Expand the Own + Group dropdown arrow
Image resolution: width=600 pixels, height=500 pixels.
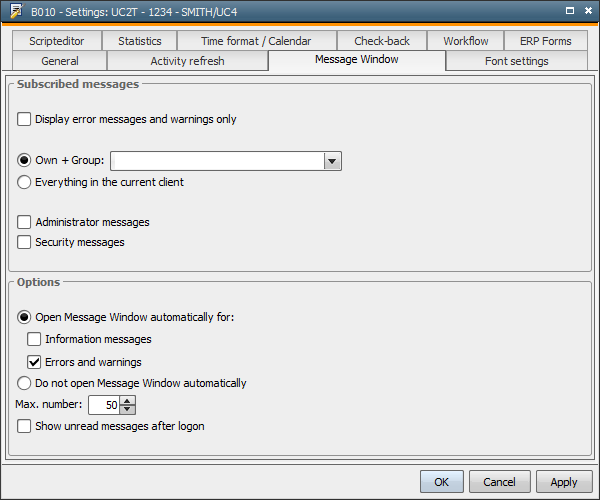click(332, 161)
